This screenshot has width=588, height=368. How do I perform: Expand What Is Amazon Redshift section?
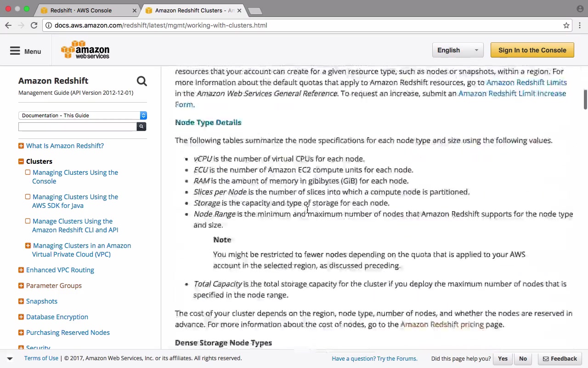pos(21,146)
